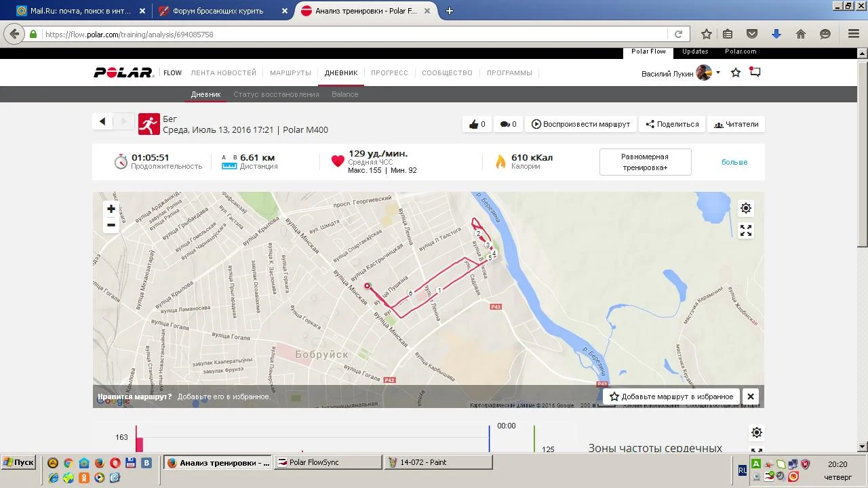Go to previous training with left arrow
Viewport: 868px width, 488px height.
coord(102,121)
